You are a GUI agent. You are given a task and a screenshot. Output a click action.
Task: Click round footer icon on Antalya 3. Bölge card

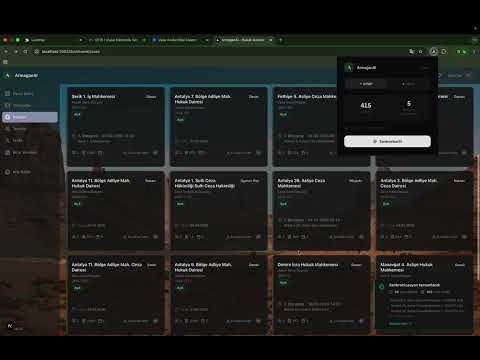pyautogui.click(x=464, y=237)
